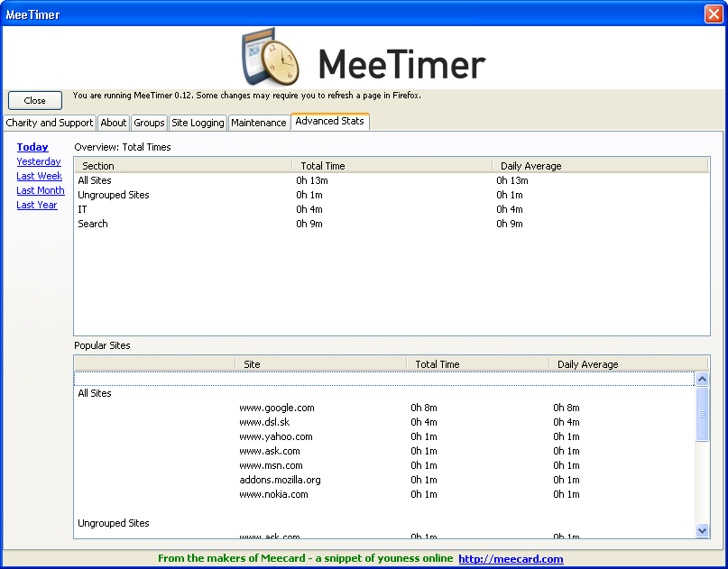Click the 0h 4m daily average for IT
The height and width of the screenshot is (569, 728).
510,209
